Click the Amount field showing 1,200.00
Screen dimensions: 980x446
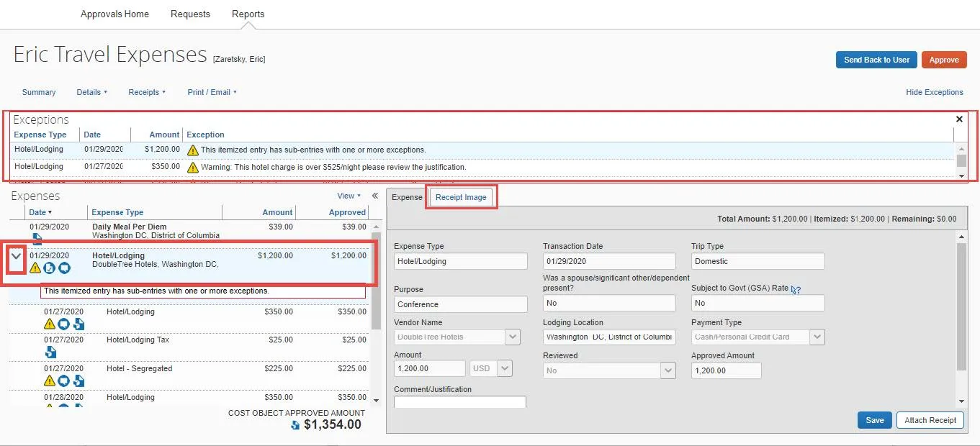[430, 368]
